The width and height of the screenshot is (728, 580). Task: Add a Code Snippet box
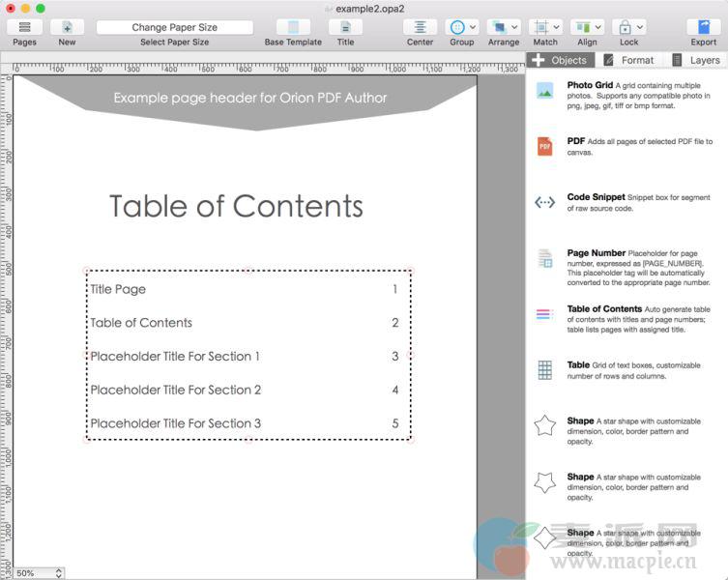tap(545, 202)
